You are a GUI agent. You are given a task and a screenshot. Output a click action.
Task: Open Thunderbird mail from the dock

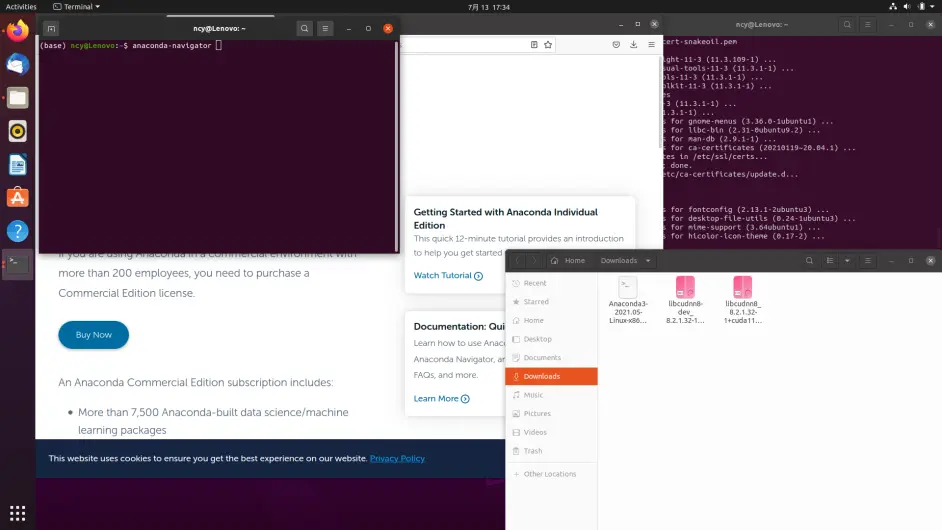pos(17,64)
